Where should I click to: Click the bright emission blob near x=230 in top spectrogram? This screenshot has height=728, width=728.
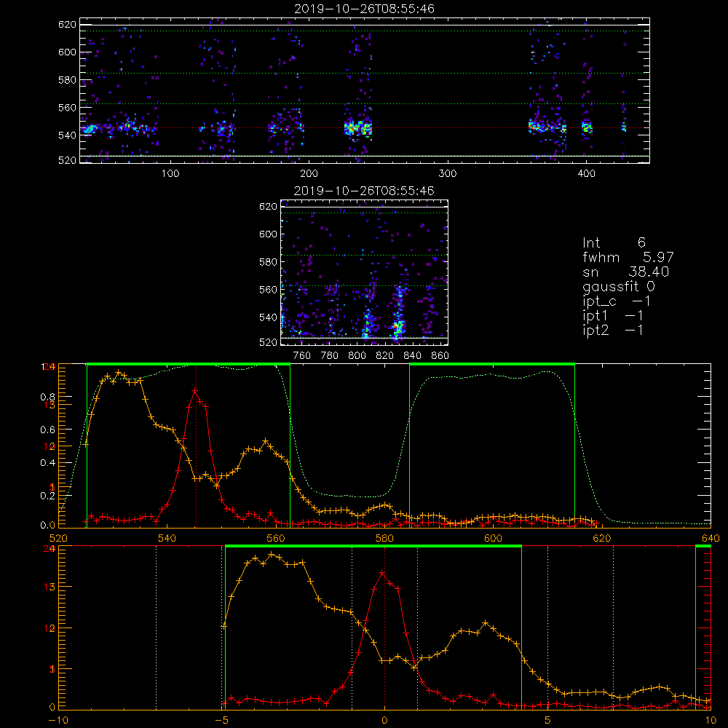pos(358,127)
